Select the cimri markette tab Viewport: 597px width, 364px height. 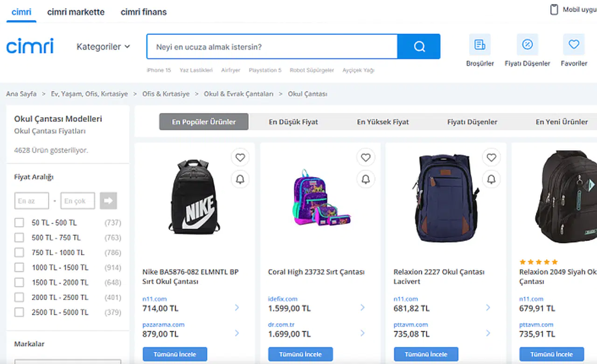(x=76, y=12)
